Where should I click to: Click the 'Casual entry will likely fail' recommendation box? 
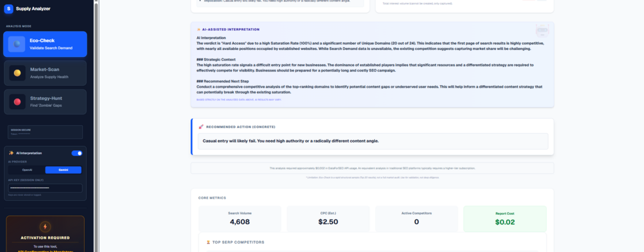373,141
